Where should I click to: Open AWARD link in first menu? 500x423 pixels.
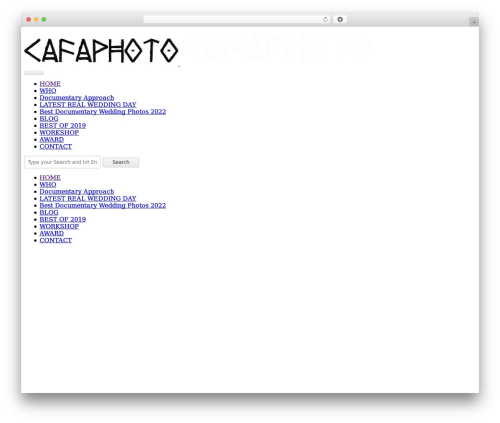[x=52, y=140]
